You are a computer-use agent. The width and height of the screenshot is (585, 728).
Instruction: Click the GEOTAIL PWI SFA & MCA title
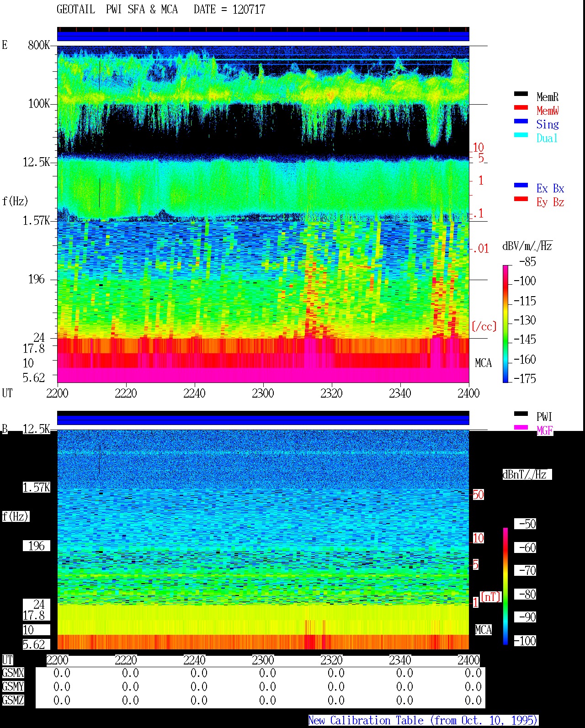pos(117,9)
